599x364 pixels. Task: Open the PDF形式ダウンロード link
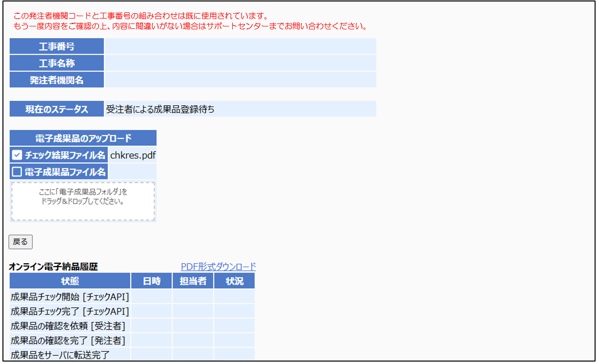[218, 267]
